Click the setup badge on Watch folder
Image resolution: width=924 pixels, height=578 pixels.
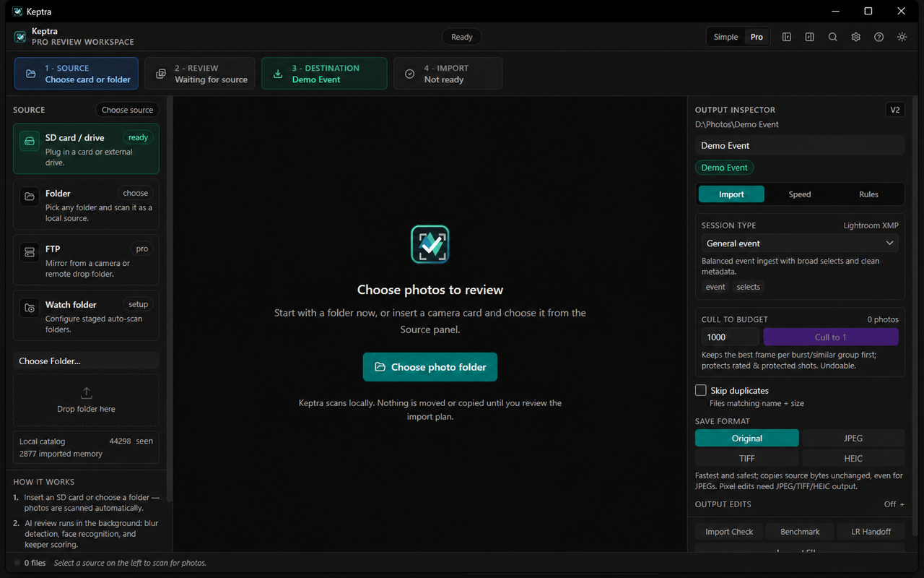(138, 304)
